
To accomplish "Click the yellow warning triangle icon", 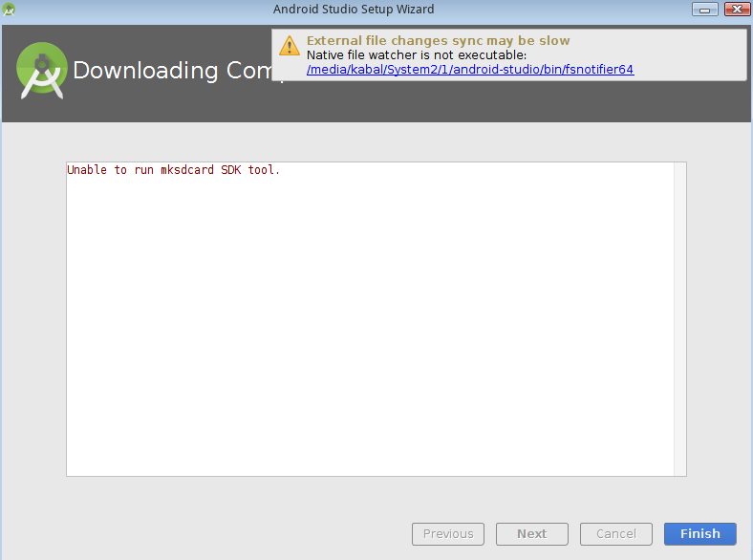I will 290,46.
